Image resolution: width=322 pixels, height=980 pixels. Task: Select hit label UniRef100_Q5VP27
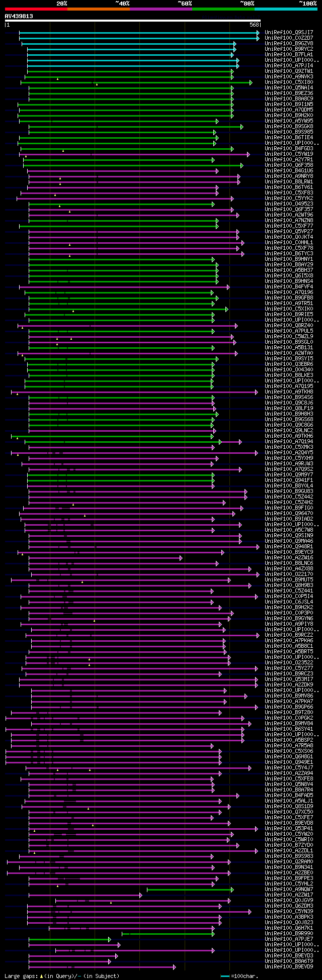pos(289,231)
